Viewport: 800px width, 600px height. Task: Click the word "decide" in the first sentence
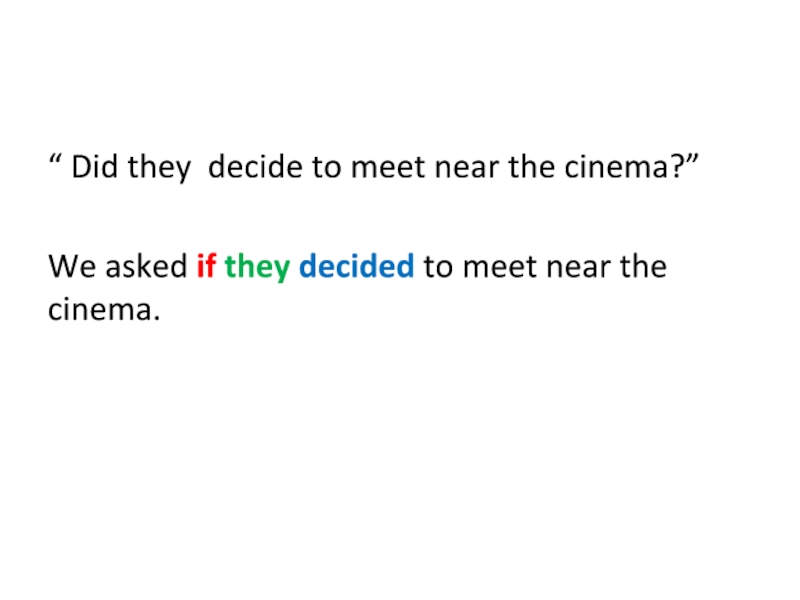point(257,167)
